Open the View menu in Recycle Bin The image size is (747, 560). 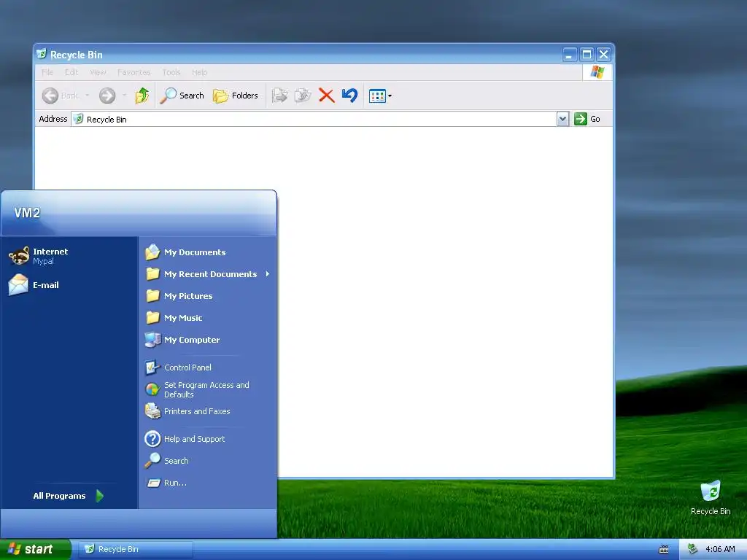(98, 72)
